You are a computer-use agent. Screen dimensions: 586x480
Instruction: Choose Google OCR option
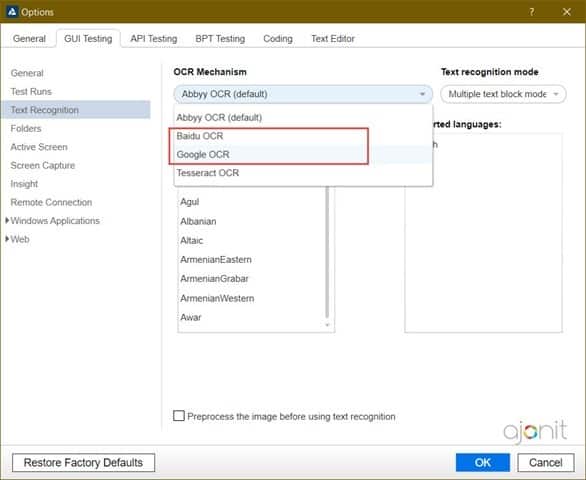303,154
